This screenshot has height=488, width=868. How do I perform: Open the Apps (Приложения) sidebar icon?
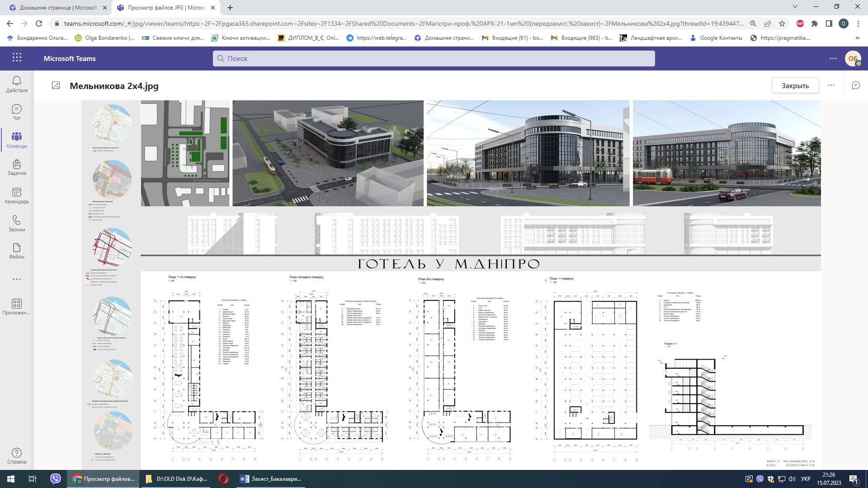pyautogui.click(x=17, y=307)
